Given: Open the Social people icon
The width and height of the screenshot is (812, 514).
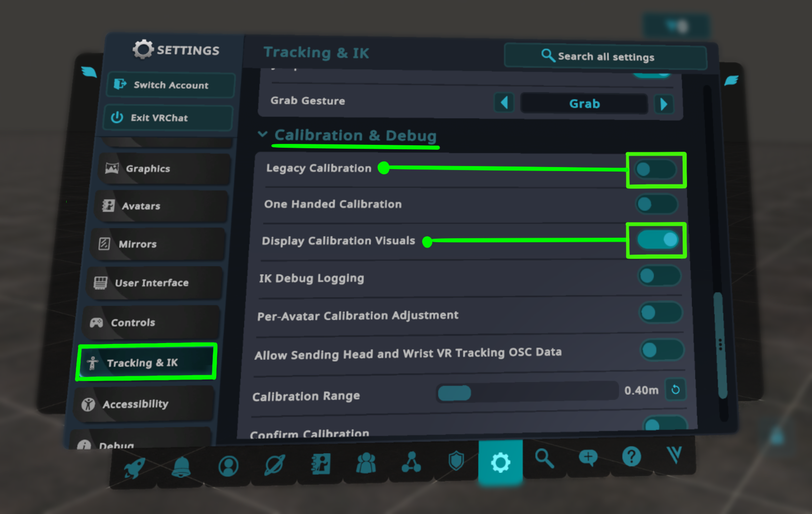Looking at the screenshot, I should [x=366, y=463].
